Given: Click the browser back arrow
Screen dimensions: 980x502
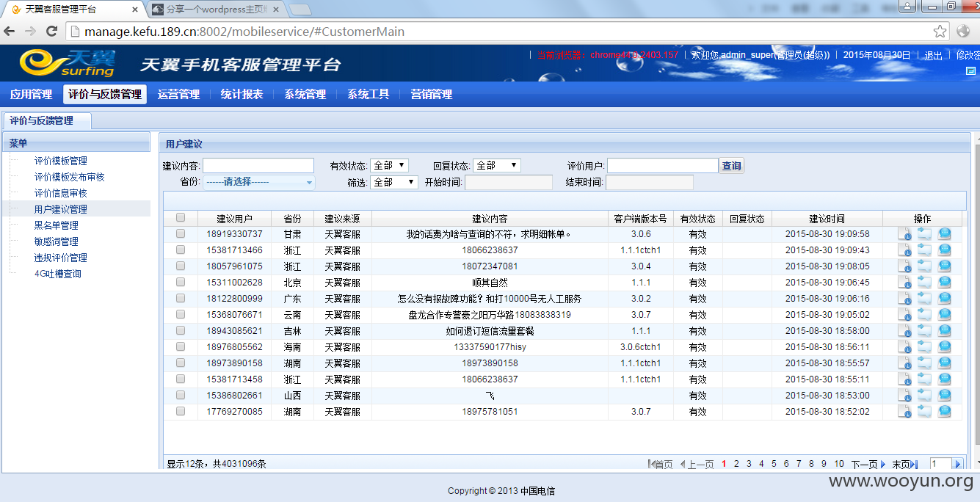Looking at the screenshot, I should tap(10, 32).
